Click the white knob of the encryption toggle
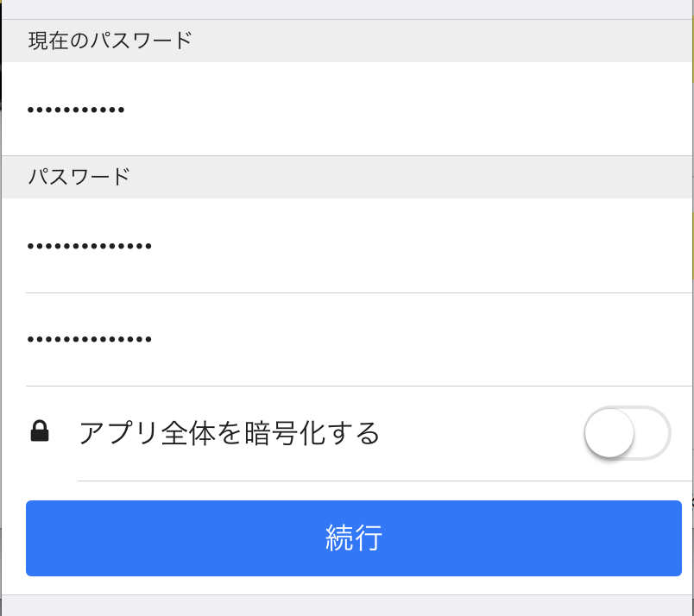The width and height of the screenshot is (694, 616). [x=609, y=433]
